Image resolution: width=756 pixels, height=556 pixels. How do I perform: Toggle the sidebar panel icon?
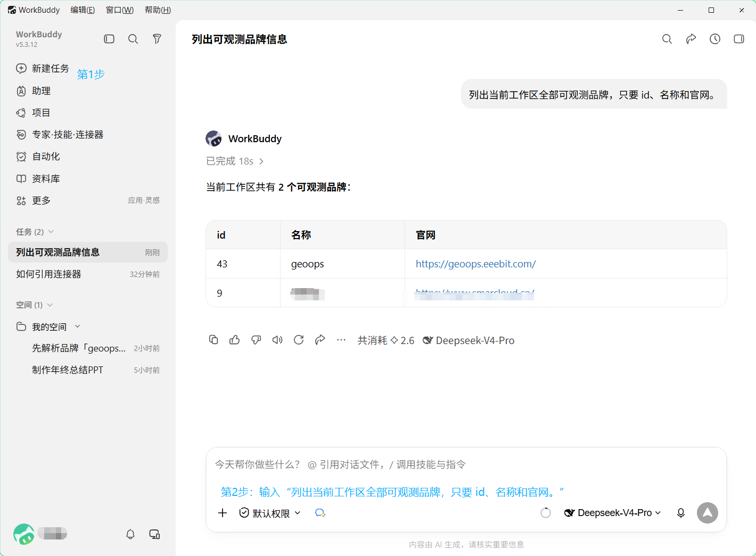[109, 39]
